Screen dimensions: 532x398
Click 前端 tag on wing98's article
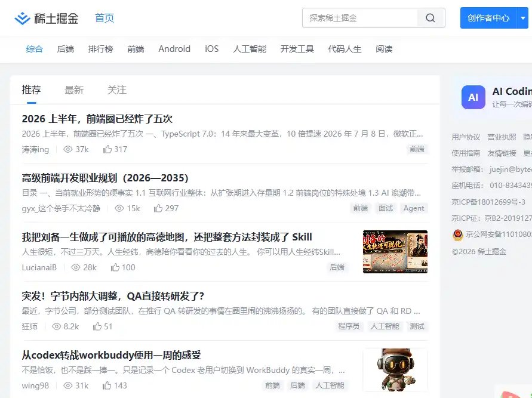[272, 385]
